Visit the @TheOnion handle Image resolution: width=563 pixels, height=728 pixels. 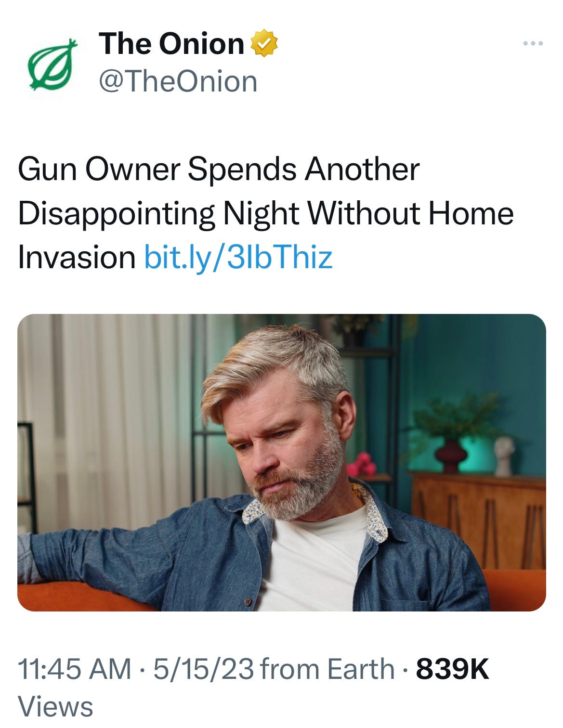coord(178,81)
